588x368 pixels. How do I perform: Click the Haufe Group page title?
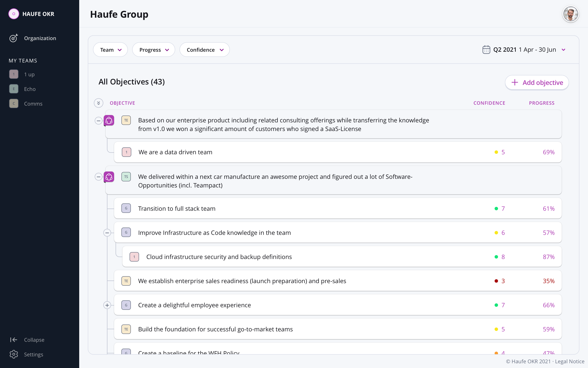pos(119,14)
